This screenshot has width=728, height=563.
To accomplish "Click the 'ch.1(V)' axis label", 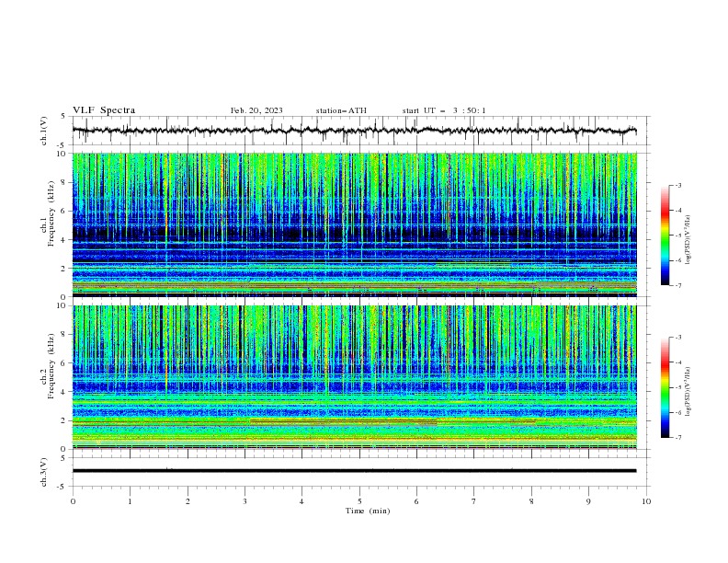I will (x=44, y=131).
